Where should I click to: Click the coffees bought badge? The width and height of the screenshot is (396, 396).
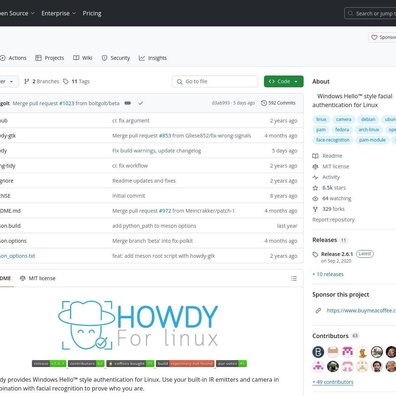[130, 364]
